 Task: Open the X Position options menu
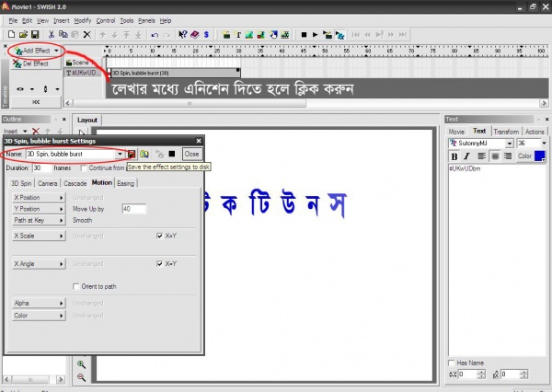[39, 198]
